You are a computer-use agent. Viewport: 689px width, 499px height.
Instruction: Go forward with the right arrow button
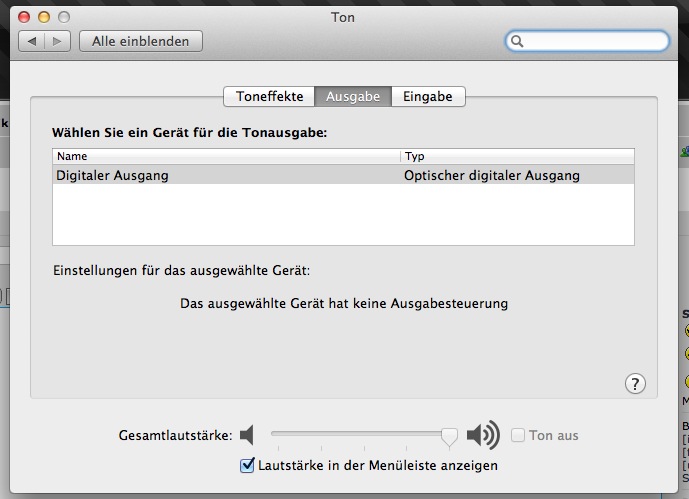(58, 41)
